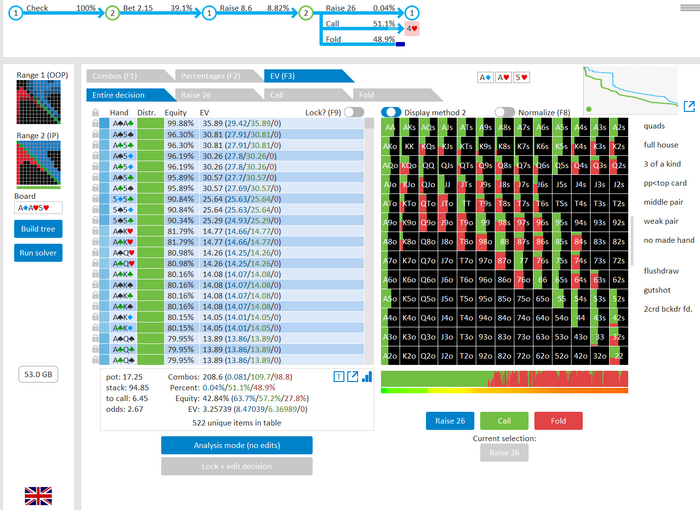Click the Run solver button
The height and width of the screenshot is (510, 700).
pyautogui.click(x=38, y=253)
